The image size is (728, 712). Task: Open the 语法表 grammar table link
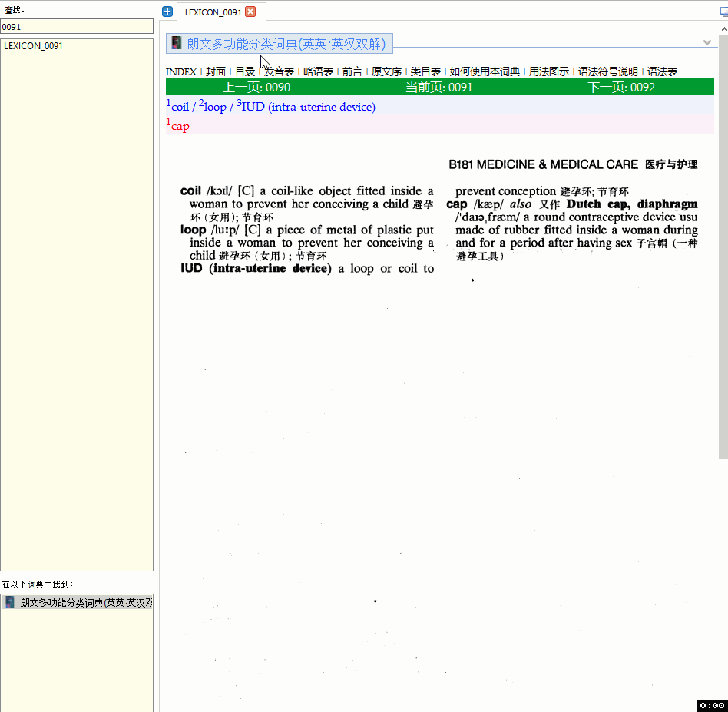coord(662,71)
